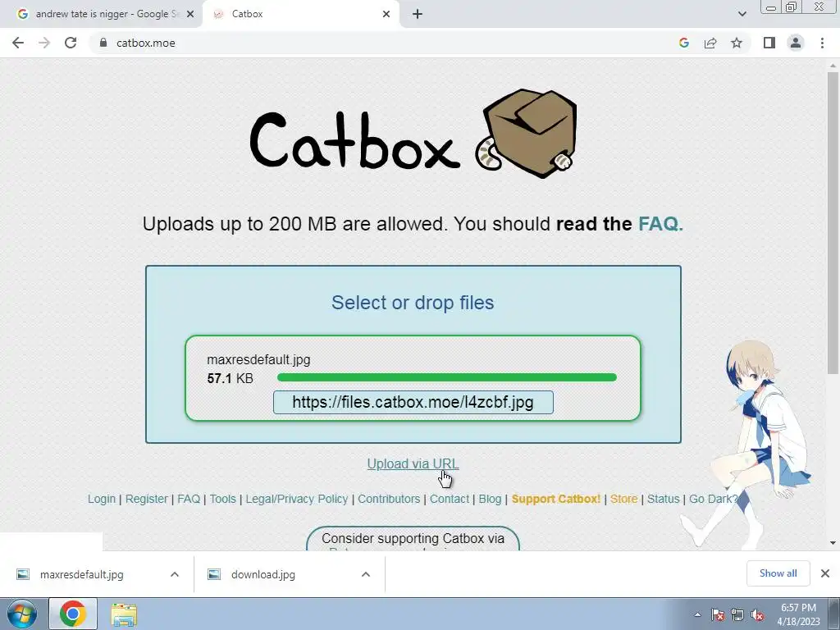
Task: Click scrollbar down arrow
Action: (x=833, y=543)
